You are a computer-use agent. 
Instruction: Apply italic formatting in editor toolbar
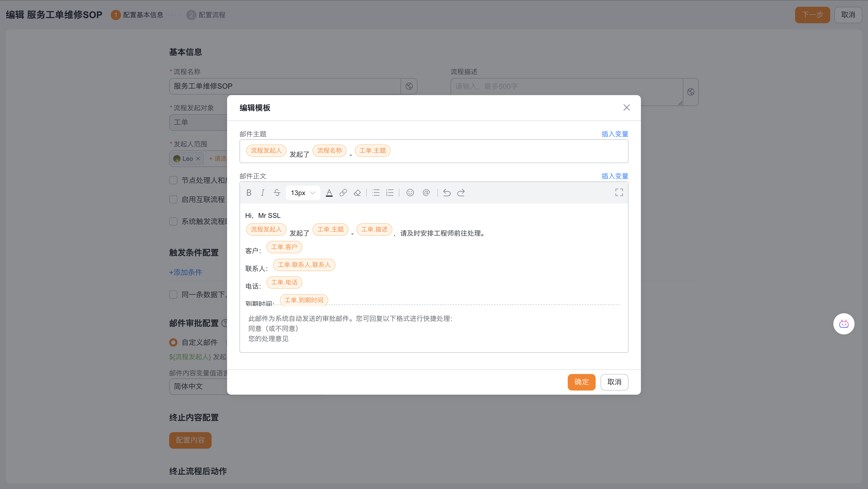tap(263, 193)
